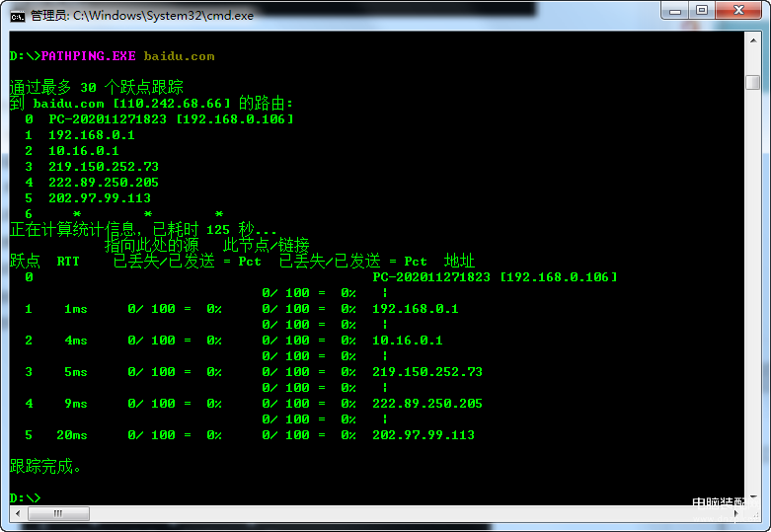Open the cmd.exe system menu icon
771x532 pixels.
17,16
